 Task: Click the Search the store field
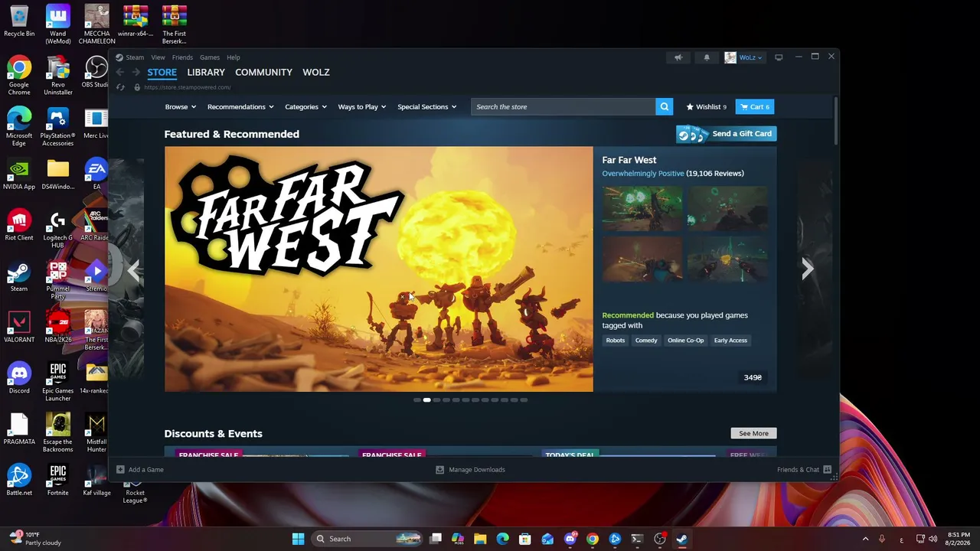pyautogui.click(x=563, y=107)
